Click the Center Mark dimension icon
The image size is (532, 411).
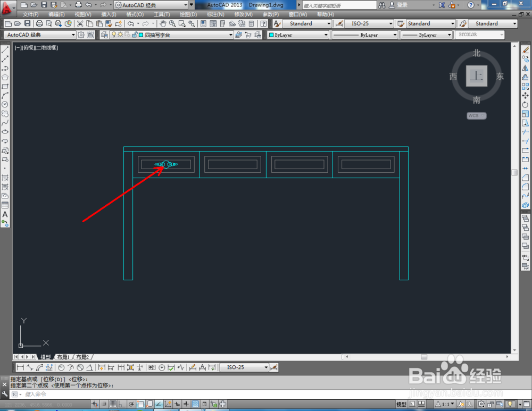coord(162,367)
